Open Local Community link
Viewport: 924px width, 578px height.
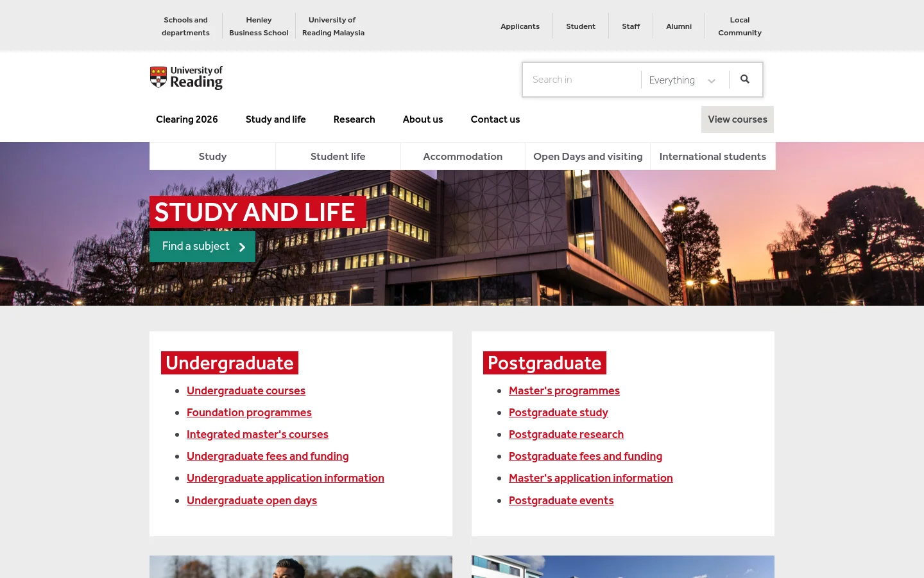click(x=740, y=26)
